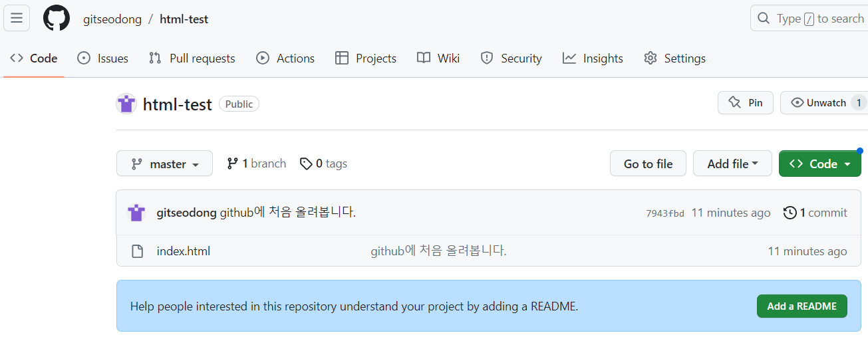This screenshot has width=868, height=337.
Task: Click the Actions play icon
Action: pyautogui.click(x=263, y=58)
